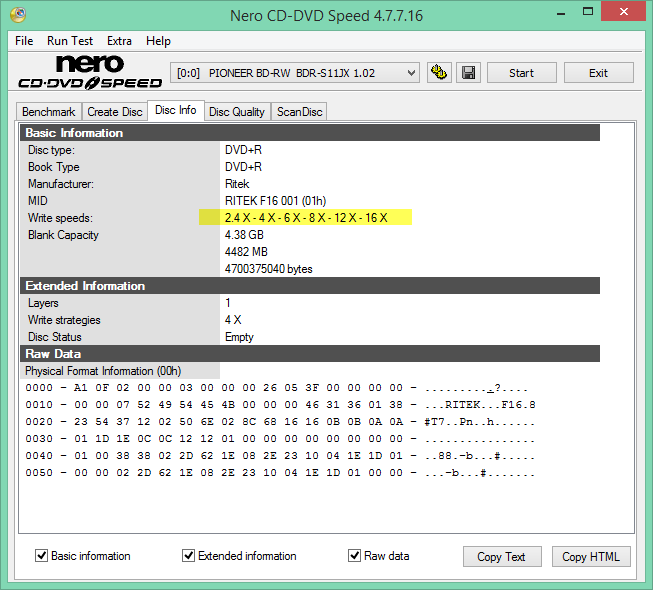Click the Book Type label
This screenshot has height=590, width=653.
click(54, 167)
